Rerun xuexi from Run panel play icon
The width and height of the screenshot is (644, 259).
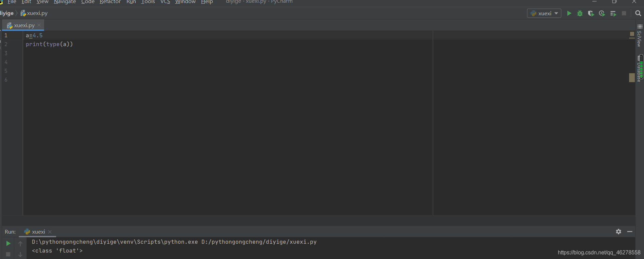[8, 243]
